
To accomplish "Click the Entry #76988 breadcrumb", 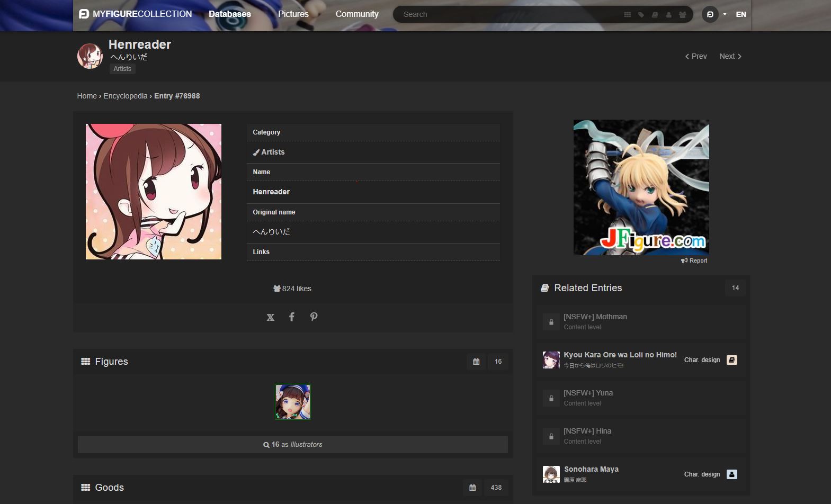I will 177,96.
